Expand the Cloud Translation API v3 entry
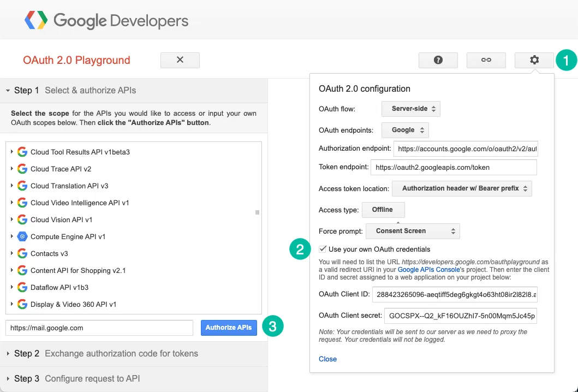 (x=12, y=186)
